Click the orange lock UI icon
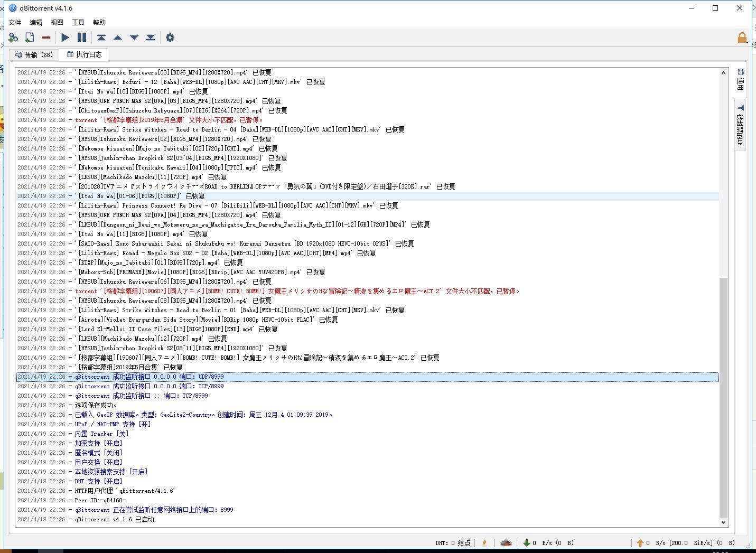 point(742,38)
